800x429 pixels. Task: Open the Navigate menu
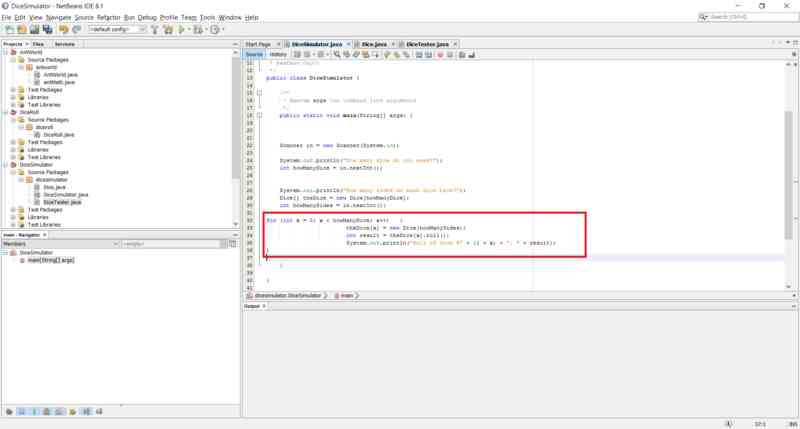point(59,17)
